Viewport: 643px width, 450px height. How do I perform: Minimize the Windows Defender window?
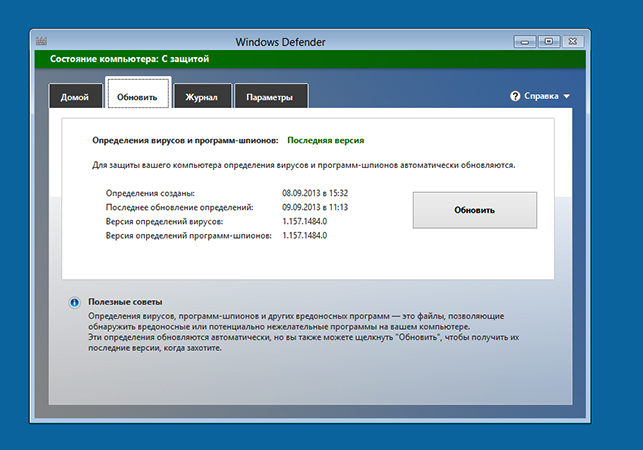click(x=524, y=42)
